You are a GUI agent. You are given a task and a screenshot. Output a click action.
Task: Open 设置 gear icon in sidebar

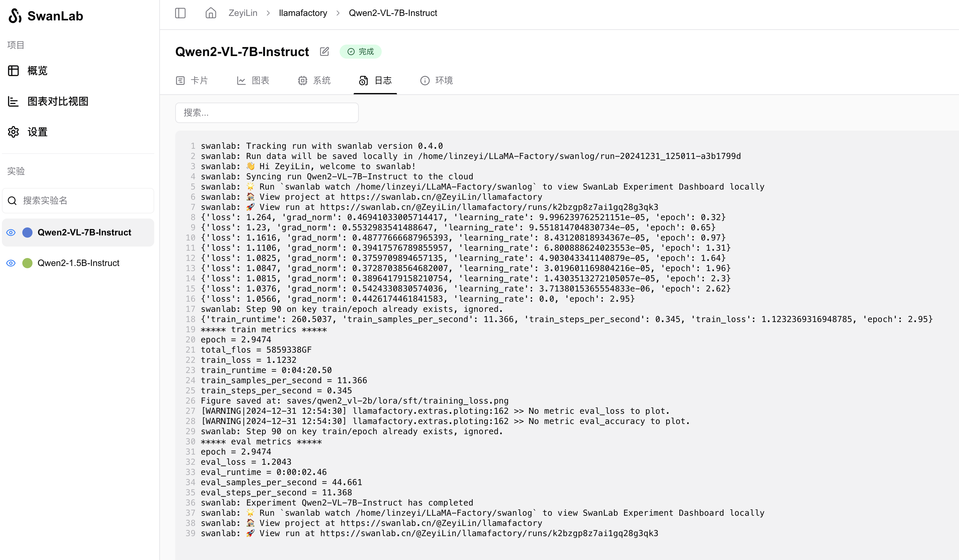pos(13,132)
